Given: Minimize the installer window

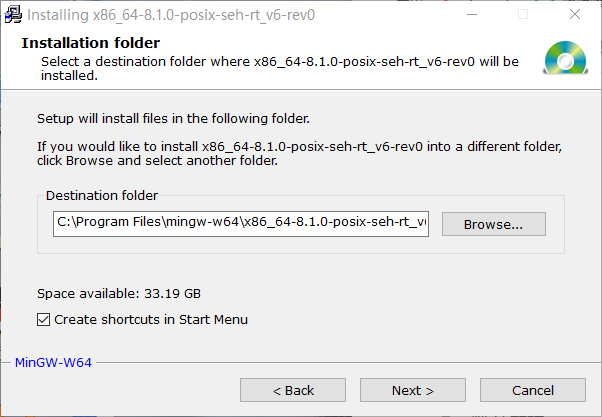Looking at the screenshot, I should coord(475,14).
